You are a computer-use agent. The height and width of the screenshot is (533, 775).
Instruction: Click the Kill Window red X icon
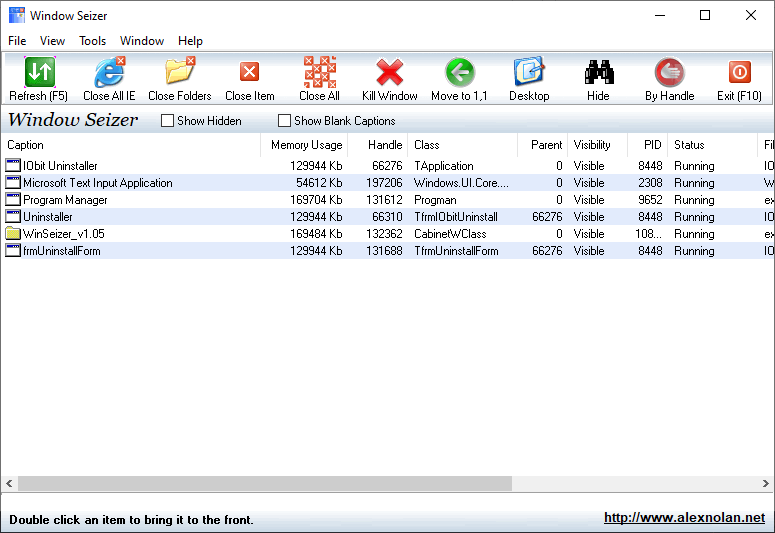click(389, 72)
